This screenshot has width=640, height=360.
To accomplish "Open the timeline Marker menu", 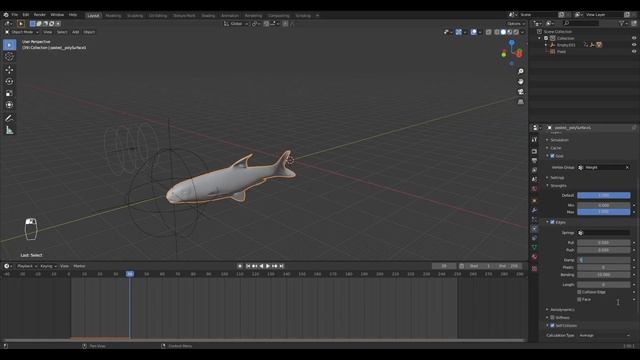I will click(79, 266).
